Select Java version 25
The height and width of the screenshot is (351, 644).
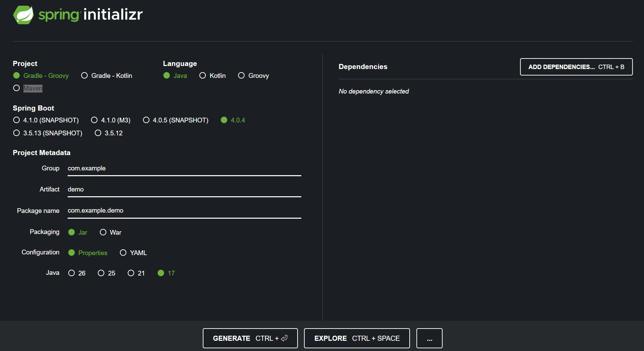[107, 273]
